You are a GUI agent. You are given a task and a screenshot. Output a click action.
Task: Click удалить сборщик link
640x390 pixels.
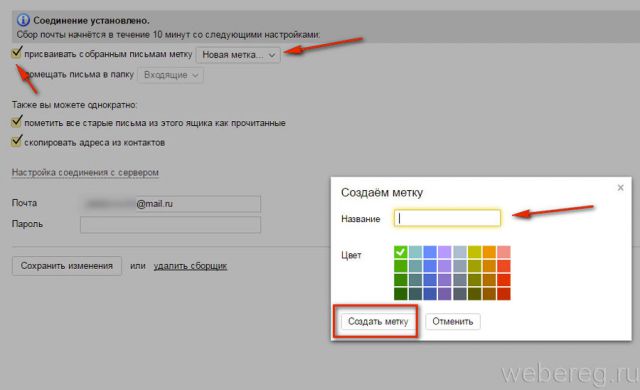coord(190,266)
